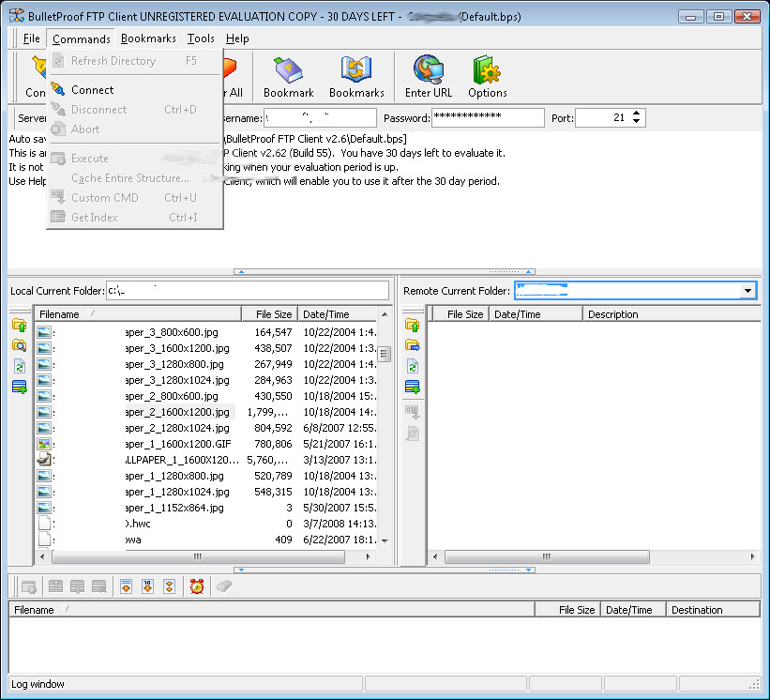Add remote selection to queue icon
770x700 pixels.
tap(413, 388)
